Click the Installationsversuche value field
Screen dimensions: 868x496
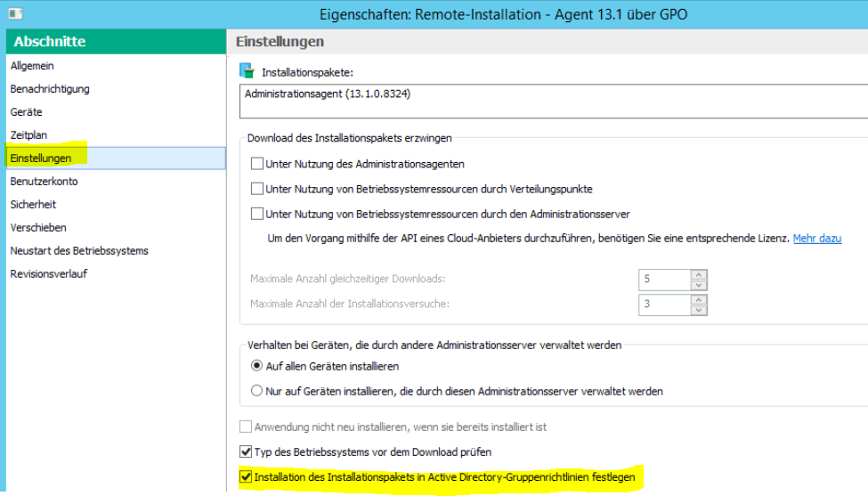pyautogui.click(x=665, y=305)
